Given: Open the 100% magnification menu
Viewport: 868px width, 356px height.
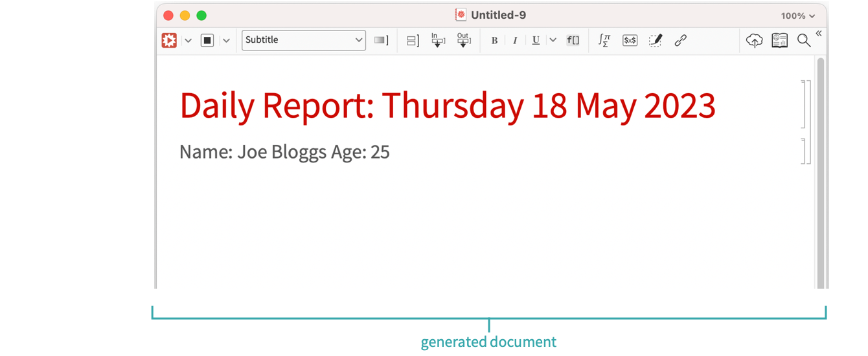Looking at the screenshot, I should coord(797,16).
